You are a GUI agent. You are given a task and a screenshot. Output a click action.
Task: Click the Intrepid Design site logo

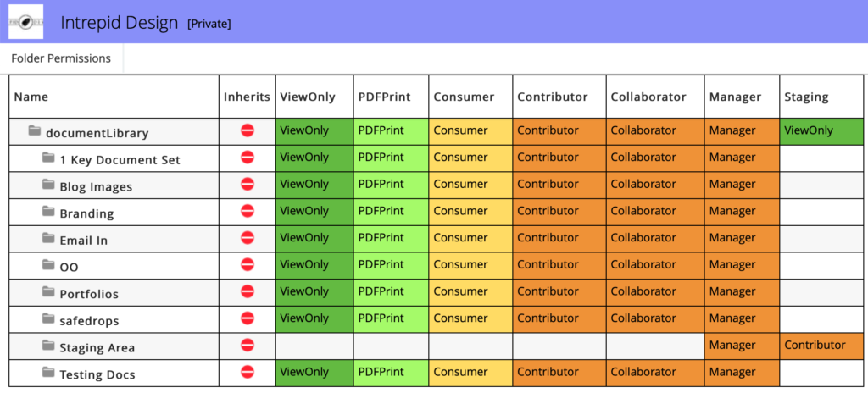tap(26, 22)
